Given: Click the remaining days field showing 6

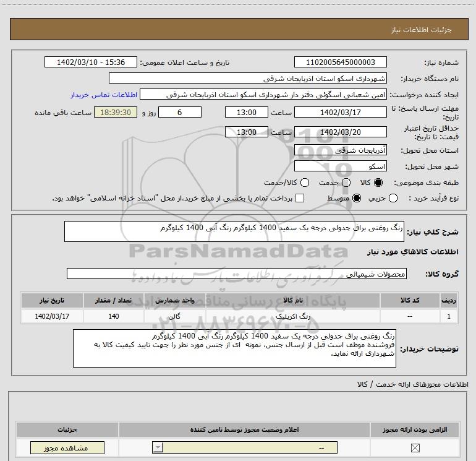Looking at the screenshot, I should [180, 113].
